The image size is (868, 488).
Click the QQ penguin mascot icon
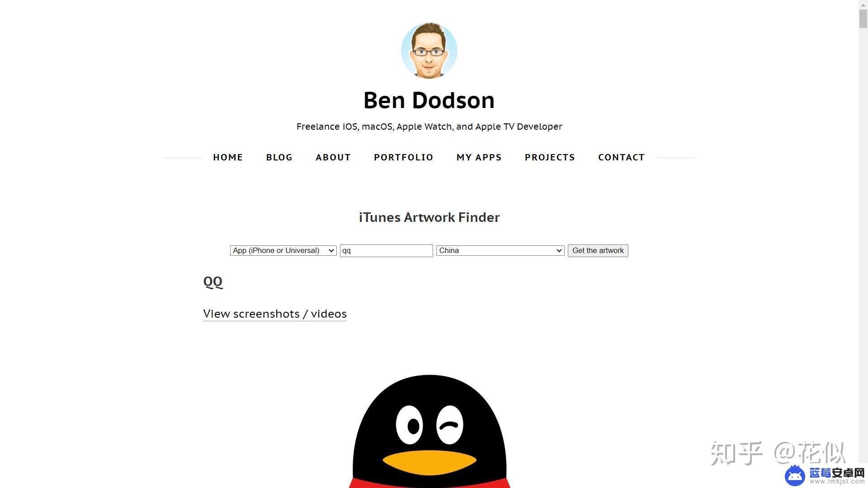coord(429,429)
